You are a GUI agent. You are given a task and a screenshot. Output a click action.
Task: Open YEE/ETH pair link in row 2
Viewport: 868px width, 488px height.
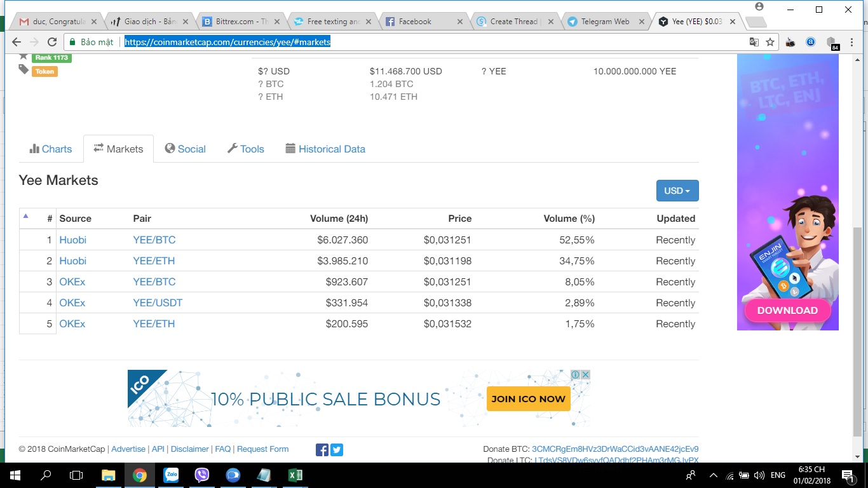point(154,261)
